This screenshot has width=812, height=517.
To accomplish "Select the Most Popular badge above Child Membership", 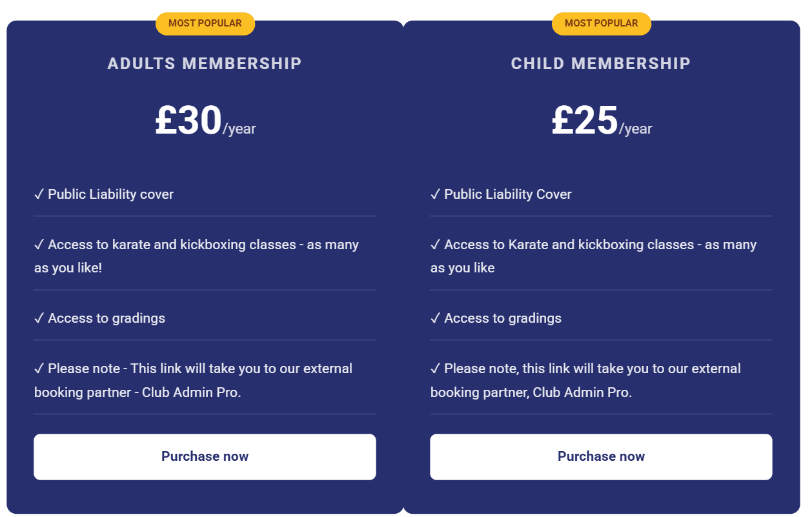I will click(x=602, y=23).
